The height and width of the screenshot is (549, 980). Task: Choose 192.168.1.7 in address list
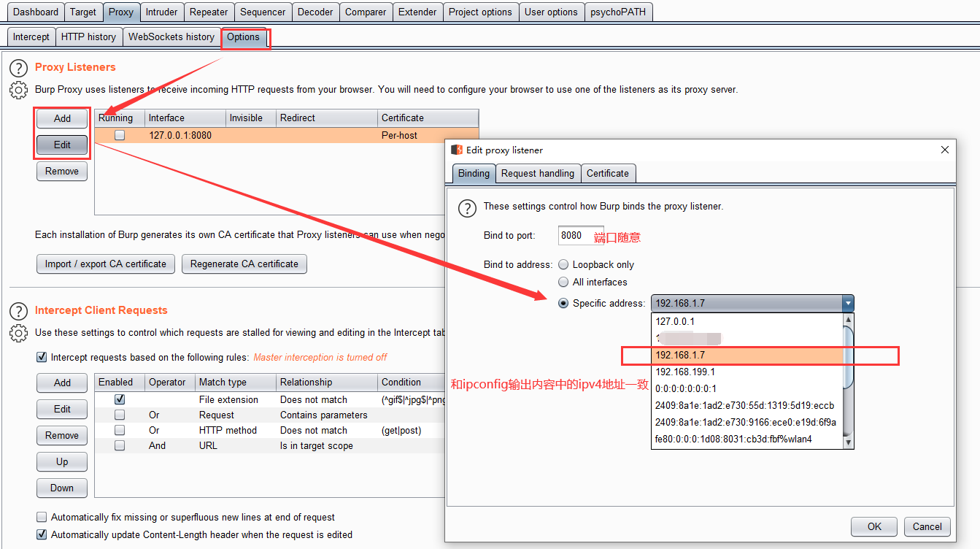pos(746,355)
